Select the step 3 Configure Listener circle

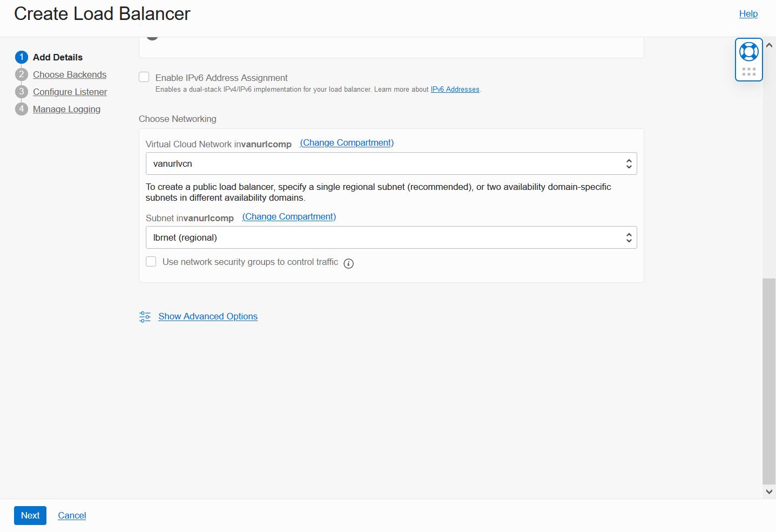coord(22,92)
